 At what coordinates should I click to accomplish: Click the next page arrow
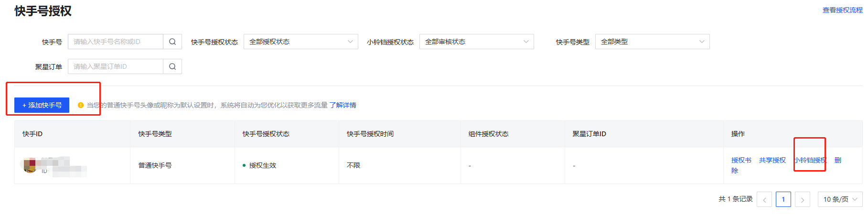(x=803, y=199)
